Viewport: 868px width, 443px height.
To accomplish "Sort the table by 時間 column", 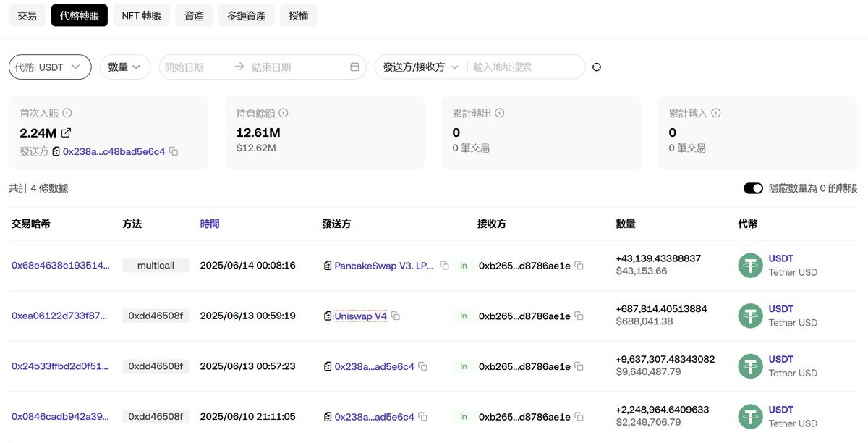I will point(209,224).
